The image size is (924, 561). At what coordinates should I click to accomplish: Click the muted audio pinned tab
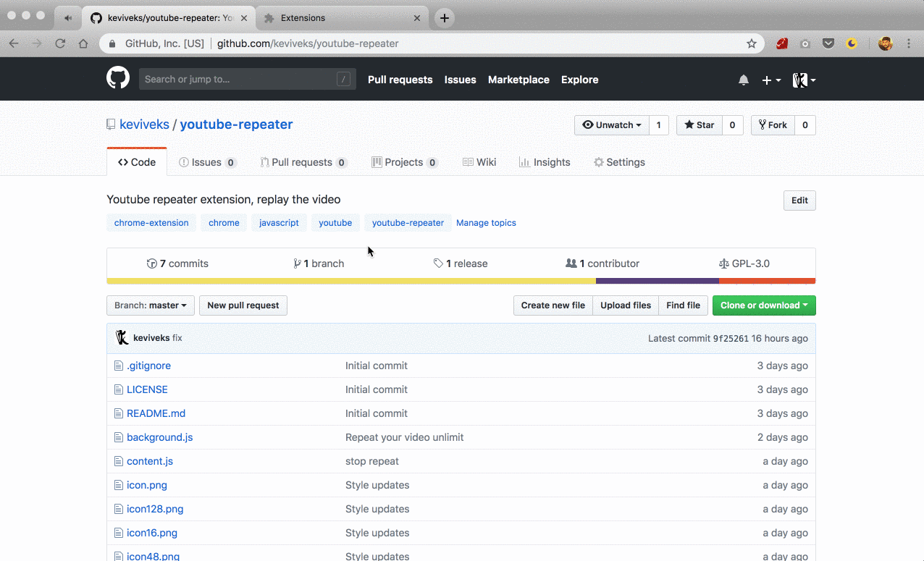(68, 18)
